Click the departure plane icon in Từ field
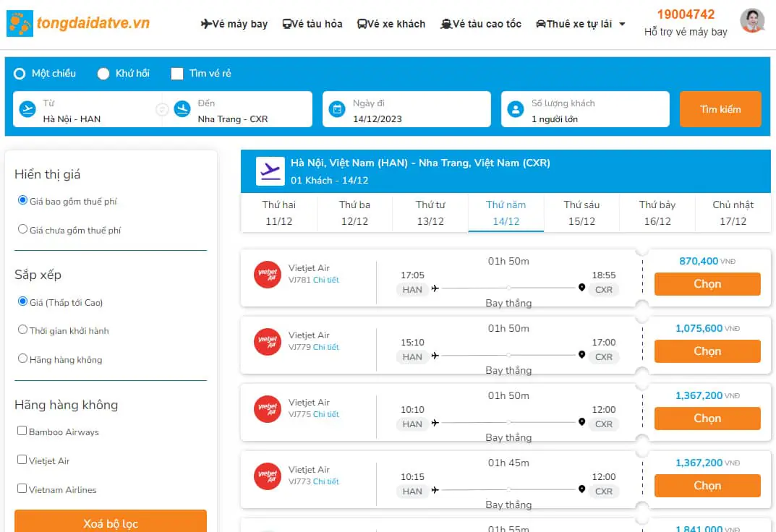This screenshot has width=776, height=532. click(x=27, y=109)
